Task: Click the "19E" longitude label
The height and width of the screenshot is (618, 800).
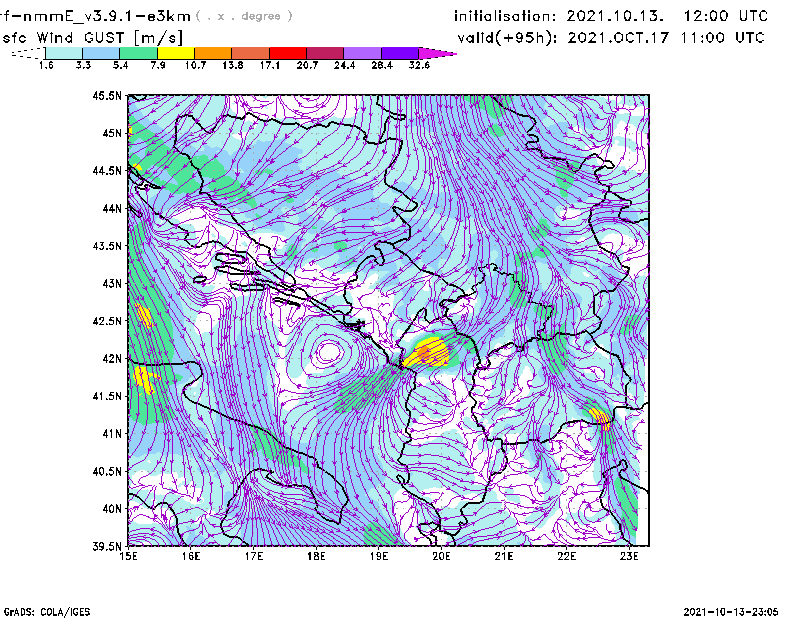Action: click(x=379, y=556)
